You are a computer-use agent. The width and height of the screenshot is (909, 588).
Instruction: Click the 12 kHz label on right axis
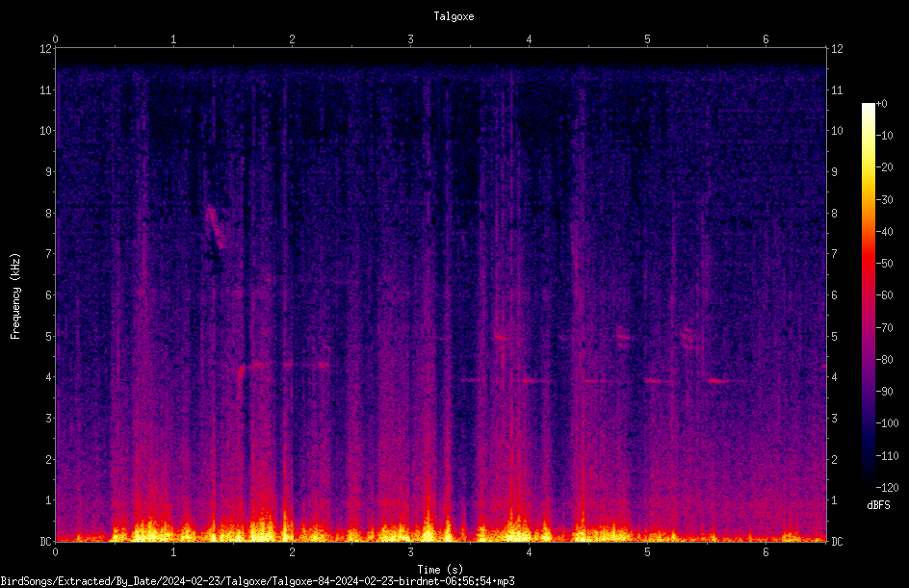pos(837,49)
